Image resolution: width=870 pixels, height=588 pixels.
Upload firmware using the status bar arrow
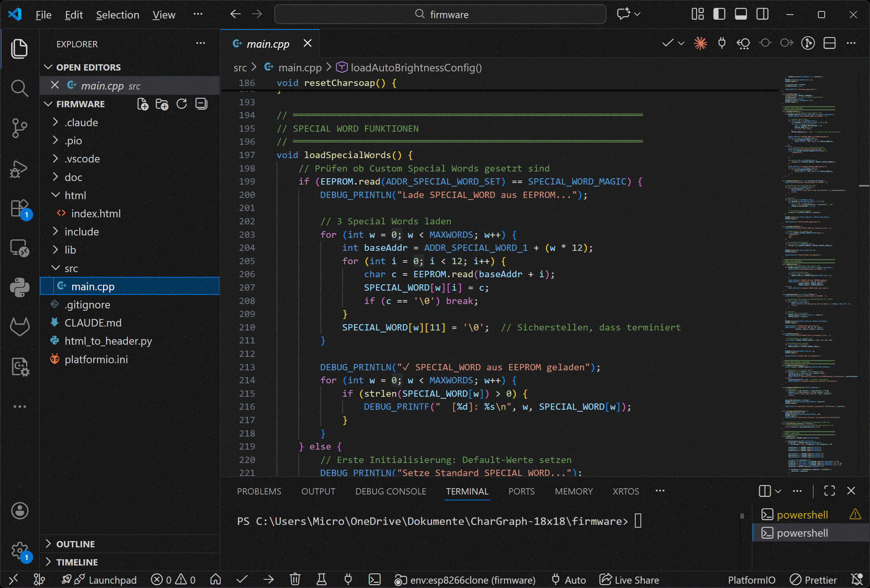click(x=268, y=580)
